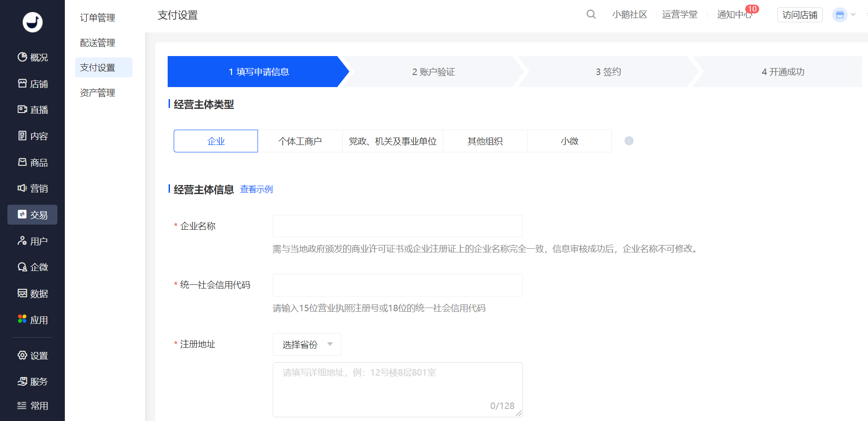Click the store logo at sidebar top
This screenshot has width=868, height=421.
[x=32, y=22]
